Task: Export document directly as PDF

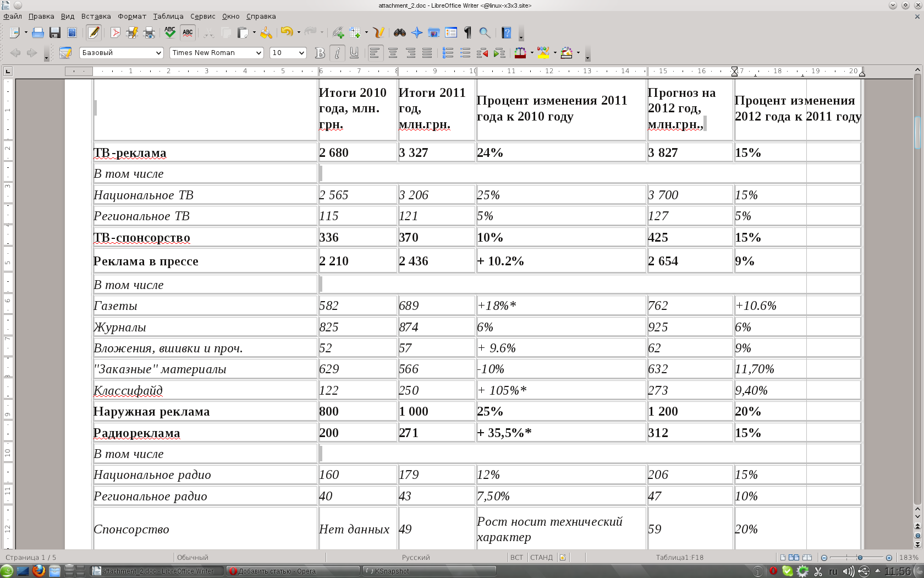Action: [x=115, y=33]
